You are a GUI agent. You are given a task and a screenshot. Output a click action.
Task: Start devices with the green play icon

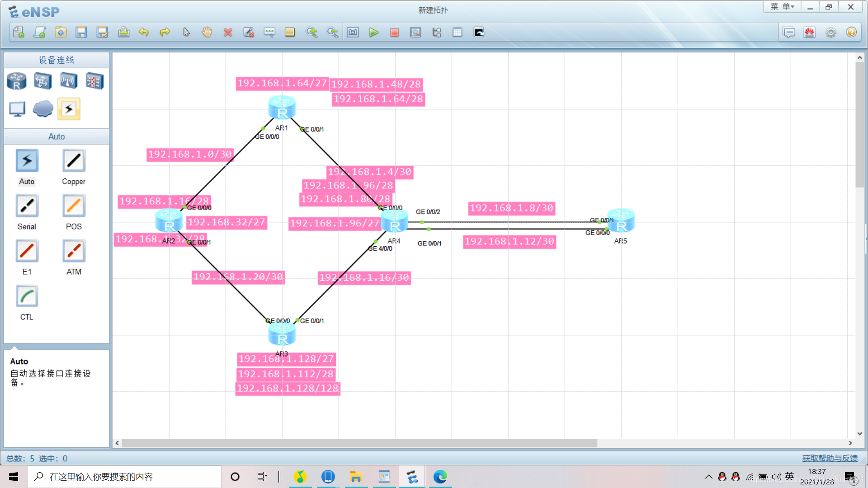point(374,32)
